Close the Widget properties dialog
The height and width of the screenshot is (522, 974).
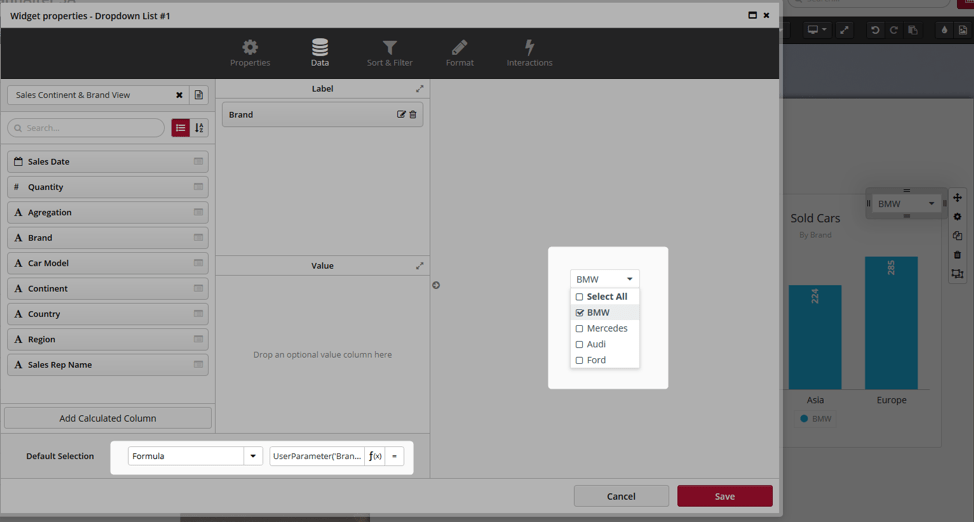point(767,15)
